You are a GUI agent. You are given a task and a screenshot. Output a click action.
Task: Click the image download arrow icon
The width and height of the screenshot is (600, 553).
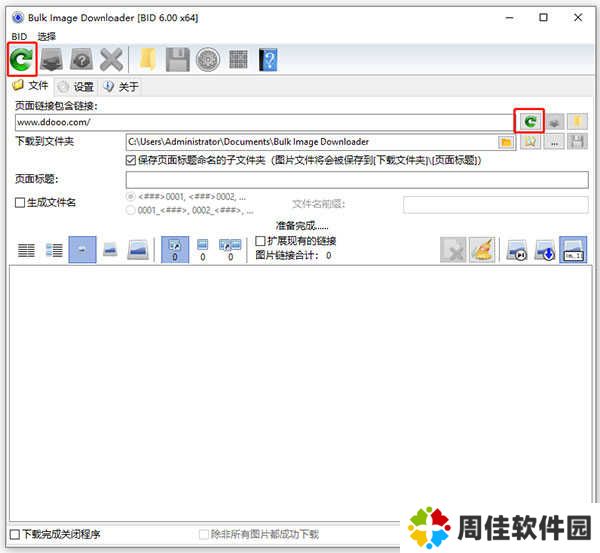545,250
